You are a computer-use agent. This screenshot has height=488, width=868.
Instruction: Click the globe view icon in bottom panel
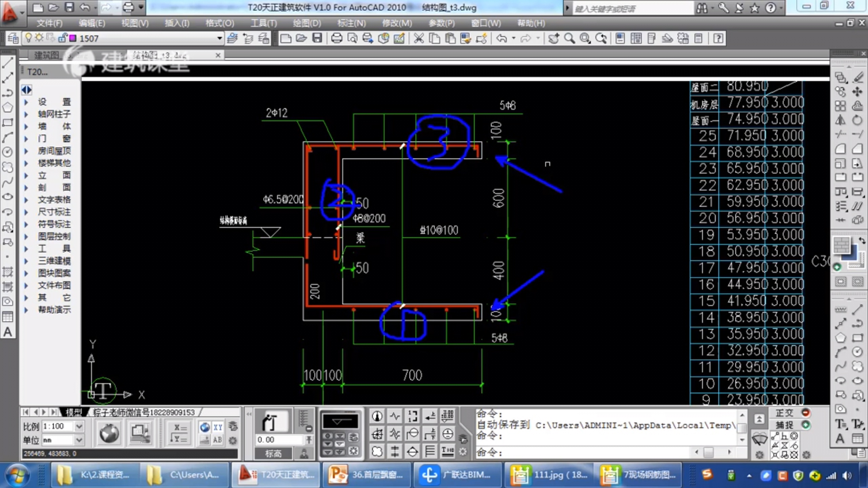109,433
